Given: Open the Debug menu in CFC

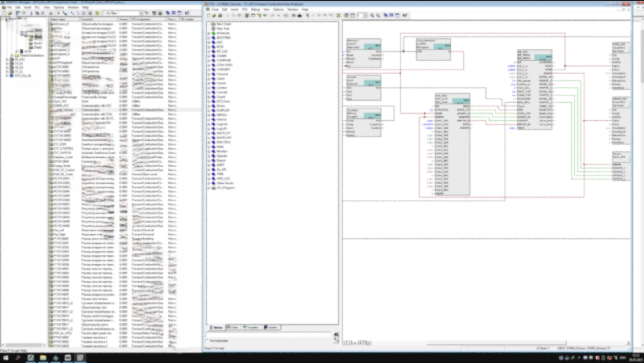Looking at the screenshot, I should 255,10.
